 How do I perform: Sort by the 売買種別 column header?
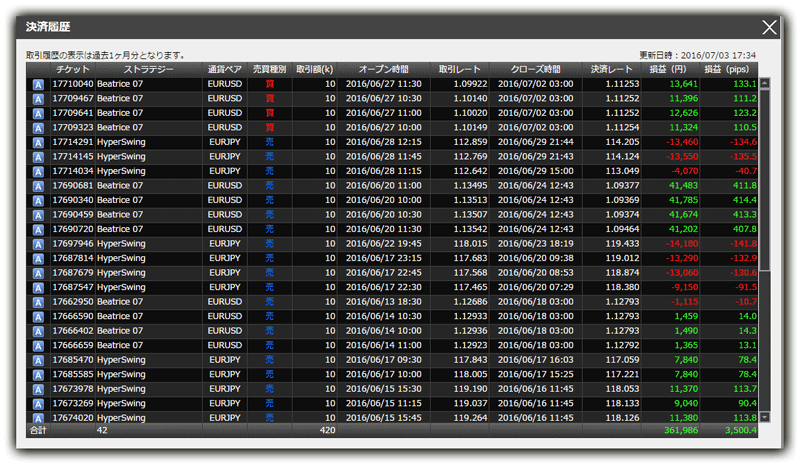(x=269, y=69)
